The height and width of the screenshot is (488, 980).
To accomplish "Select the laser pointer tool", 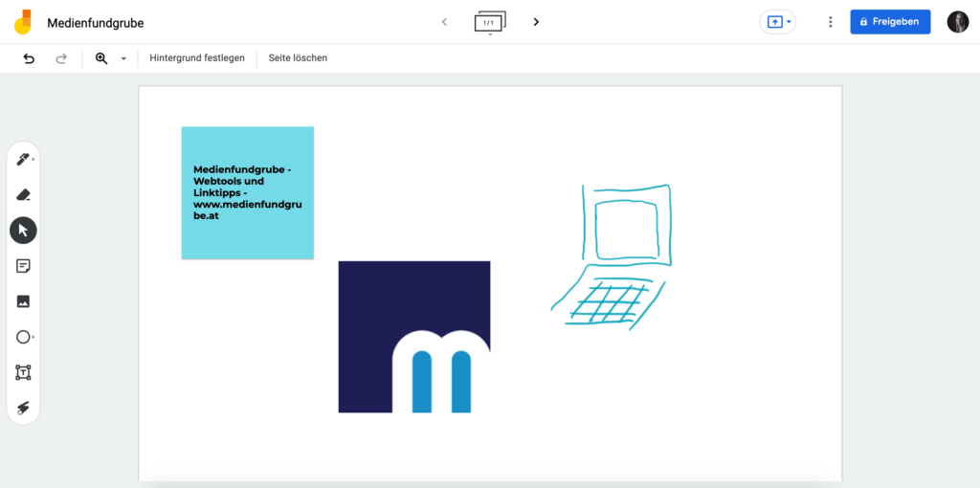I will (x=23, y=408).
